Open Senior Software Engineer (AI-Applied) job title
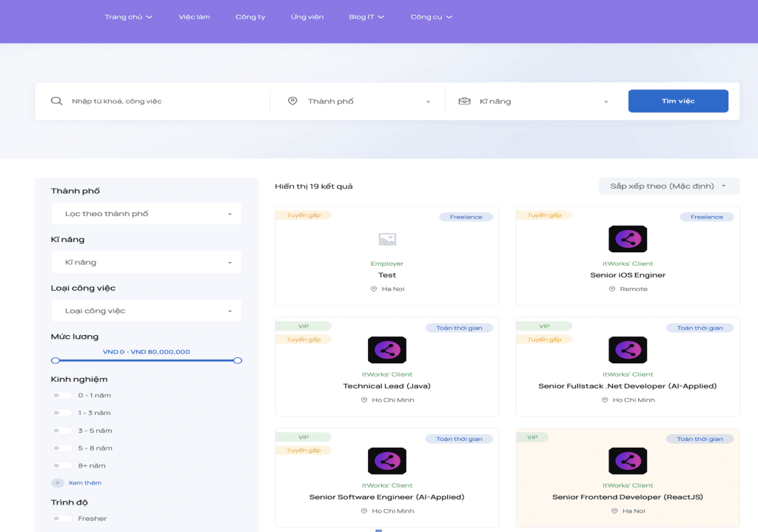Viewport: 758px width, 532px height. coord(386,497)
